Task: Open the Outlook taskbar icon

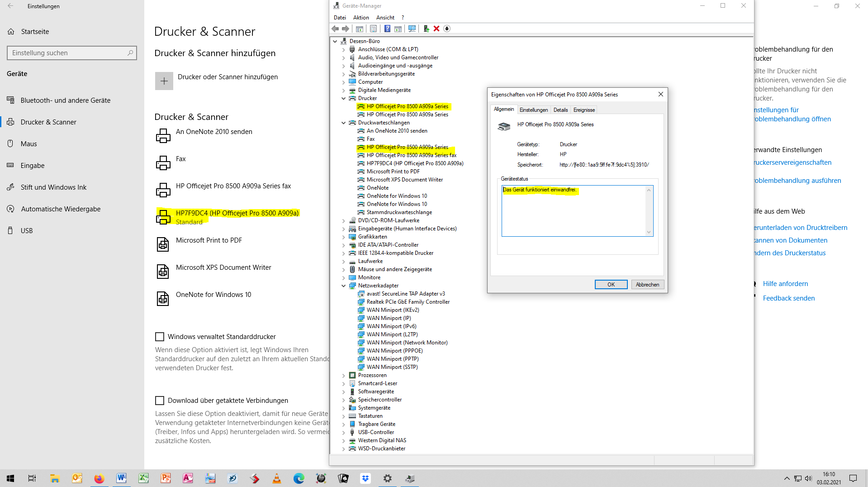Action: tap(77, 478)
